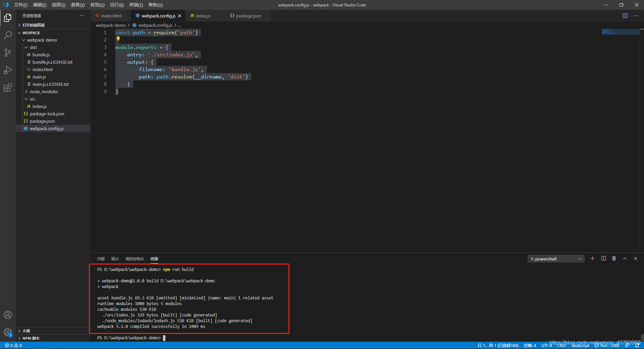Open the 查看(V) menu

(x=78, y=5)
